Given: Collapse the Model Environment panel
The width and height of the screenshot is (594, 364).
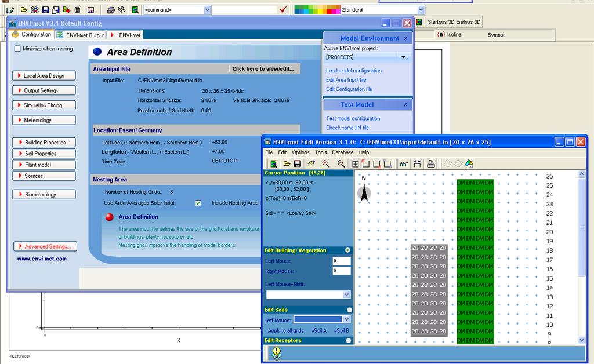Looking at the screenshot, I should 405,38.
